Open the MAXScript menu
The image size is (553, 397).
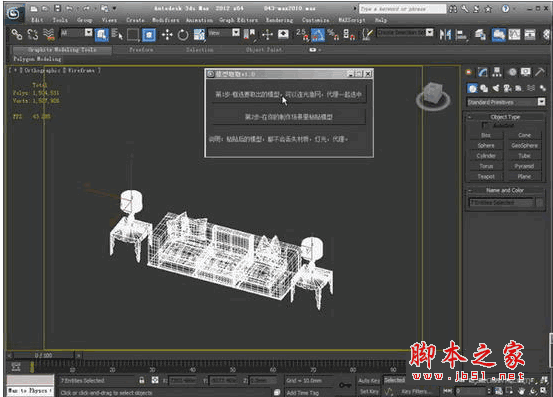pos(352,20)
